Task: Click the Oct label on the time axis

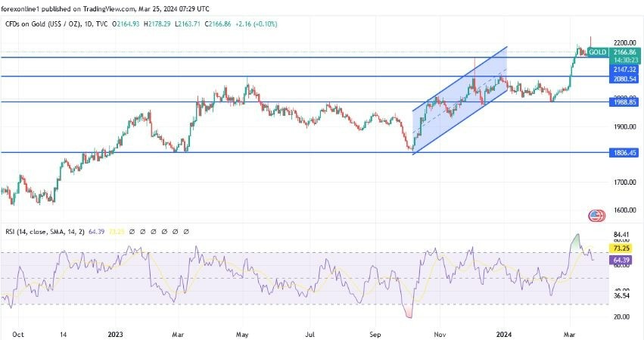Action: (x=17, y=335)
